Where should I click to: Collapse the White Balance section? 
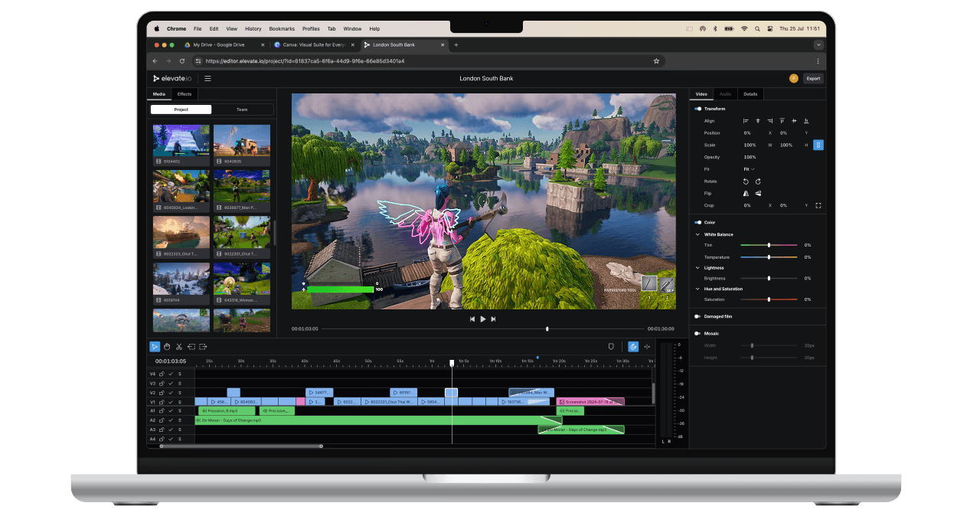point(697,234)
